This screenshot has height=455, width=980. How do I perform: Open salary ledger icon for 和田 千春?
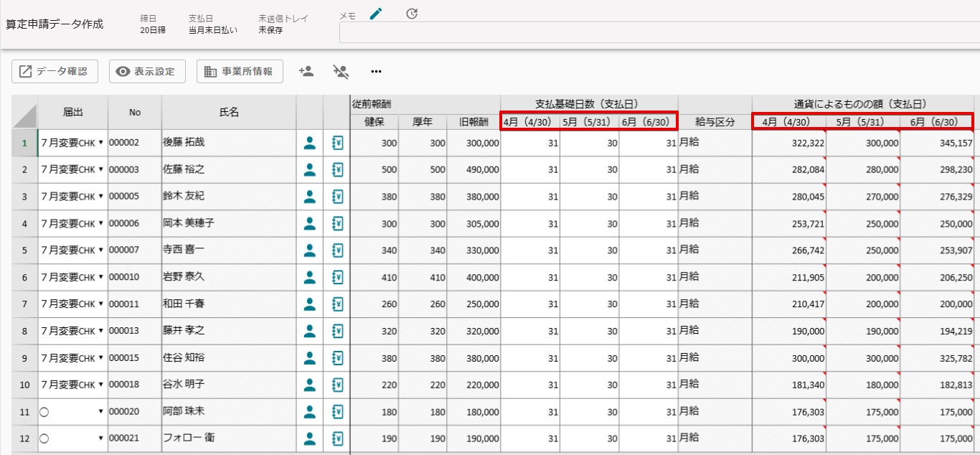pos(337,304)
